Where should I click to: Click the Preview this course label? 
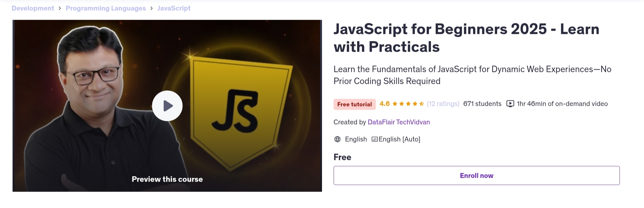167,179
